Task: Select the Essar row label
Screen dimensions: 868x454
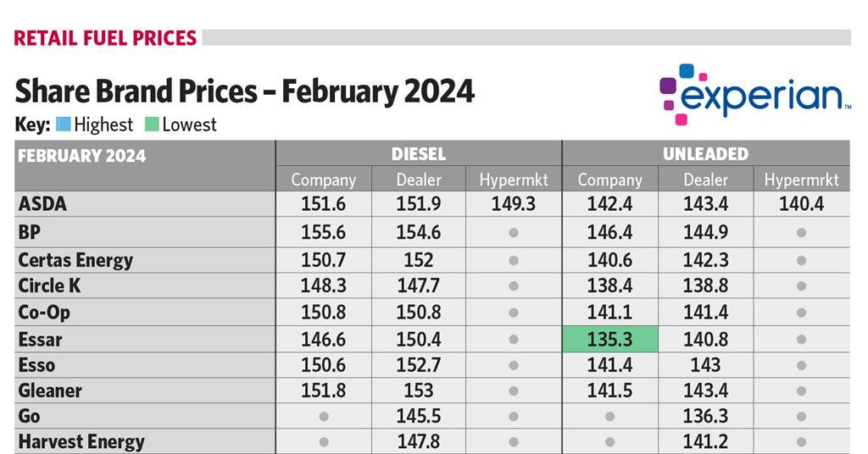Action: (x=40, y=340)
